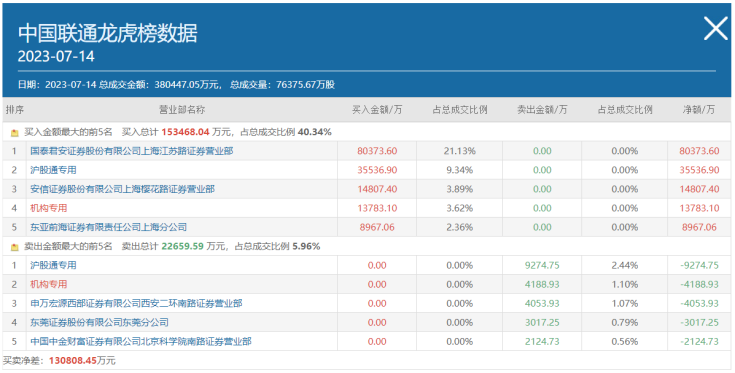Screen dimensions: 735x373
Task: Click 总成交金额 380447.05万元 text
Action: [x=159, y=85]
